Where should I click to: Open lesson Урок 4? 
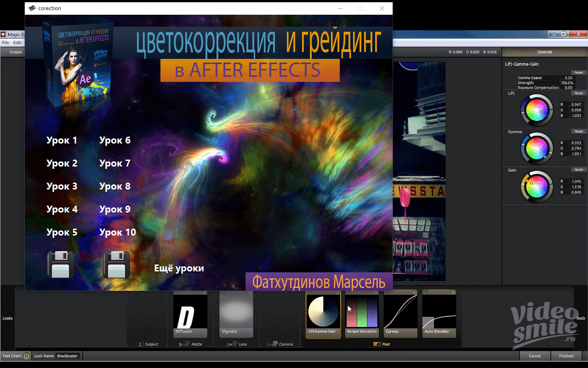click(x=62, y=209)
